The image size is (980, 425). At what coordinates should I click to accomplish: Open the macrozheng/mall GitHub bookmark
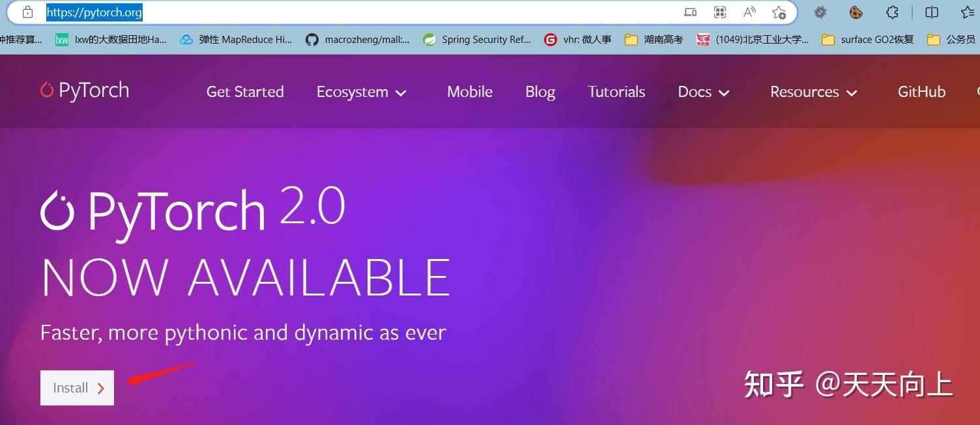[358, 40]
